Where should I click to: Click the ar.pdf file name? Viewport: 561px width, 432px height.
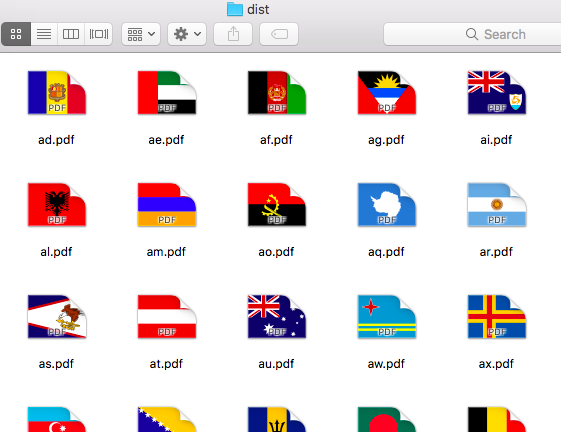coord(496,252)
